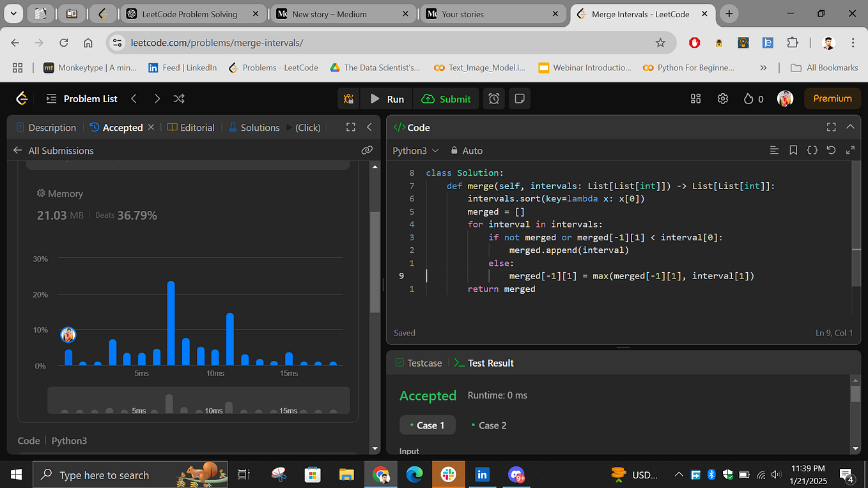The height and width of the screenshot is (488, 868).
Task: Click the Submit button
Action: pos(446,98)
